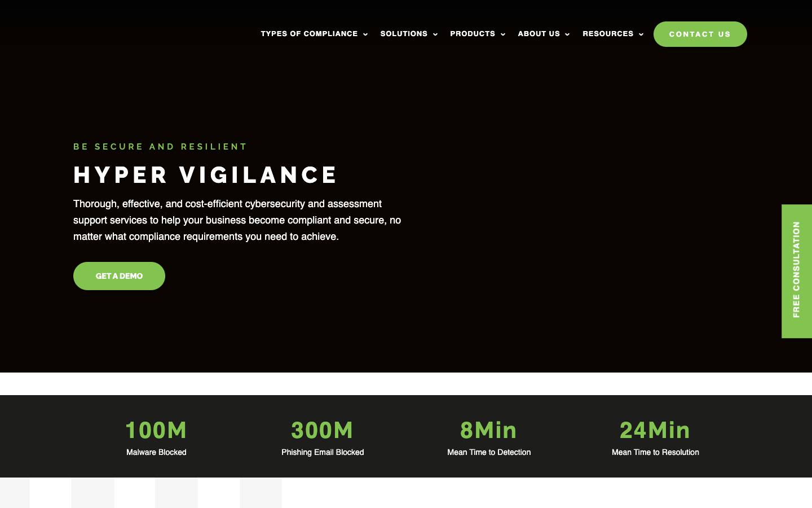Click the Contact Us button
Image resolution: width=812 pixels, height=508 pixels.
click(x=700, y=34)
